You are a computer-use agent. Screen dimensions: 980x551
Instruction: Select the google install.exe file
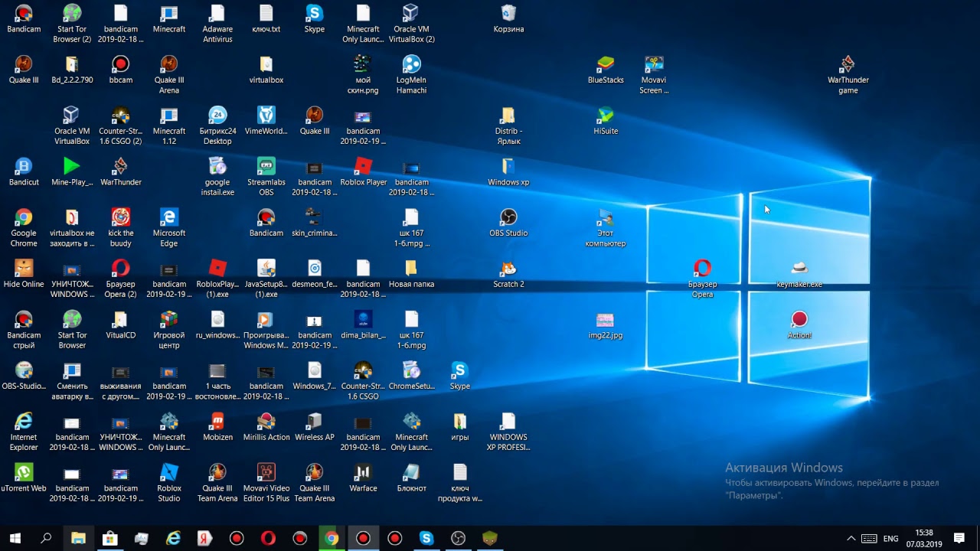[x=217, y=177]
